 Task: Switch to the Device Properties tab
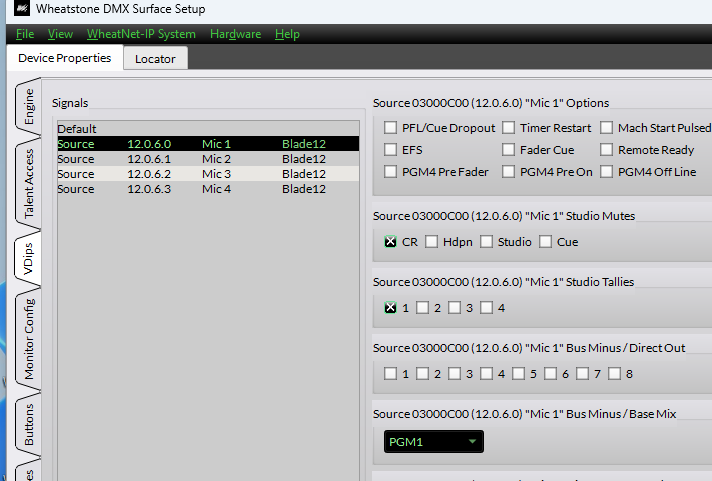point(64,58)
